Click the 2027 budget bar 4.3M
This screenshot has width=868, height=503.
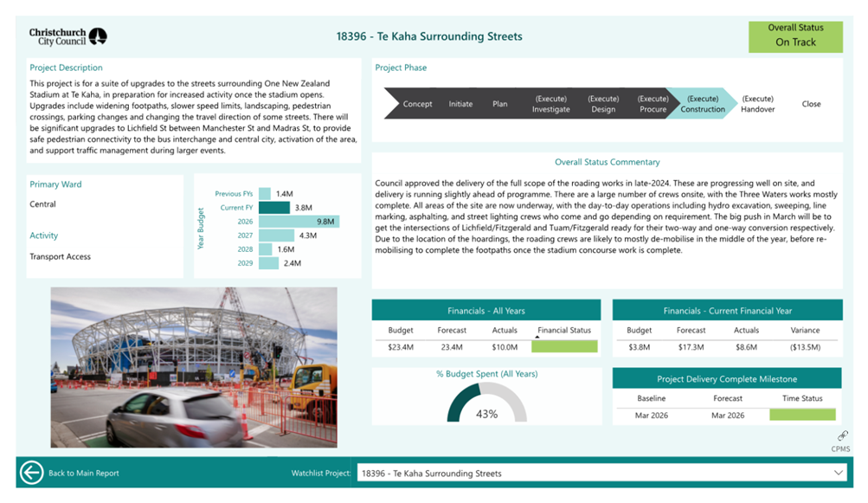tap(277, 235)
